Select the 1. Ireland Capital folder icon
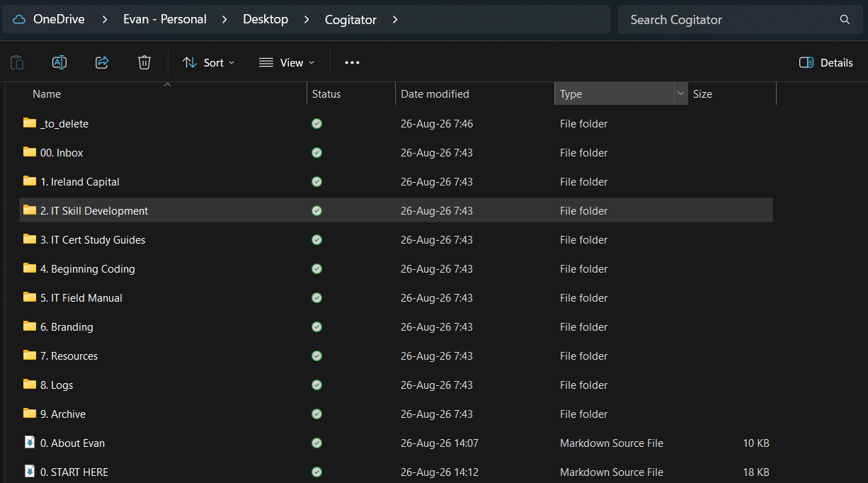Viewport: 868px width, 483px height. click(x=30, y=181)
